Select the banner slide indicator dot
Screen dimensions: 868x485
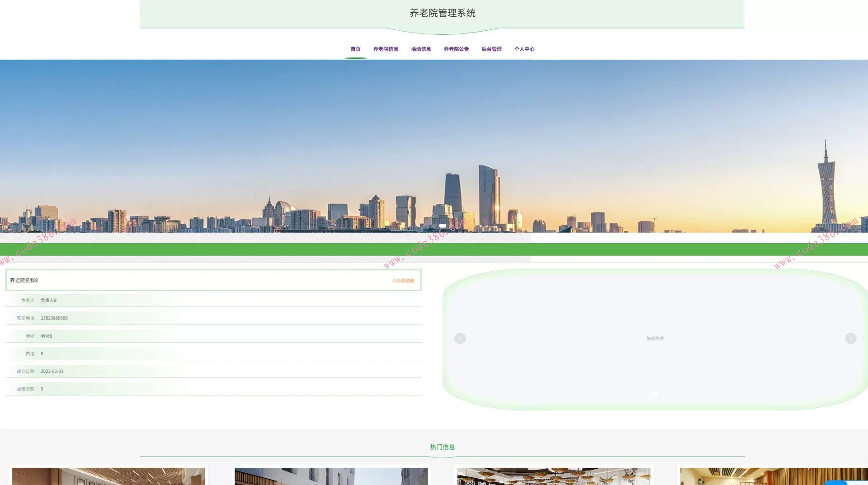tap(443, 226)
